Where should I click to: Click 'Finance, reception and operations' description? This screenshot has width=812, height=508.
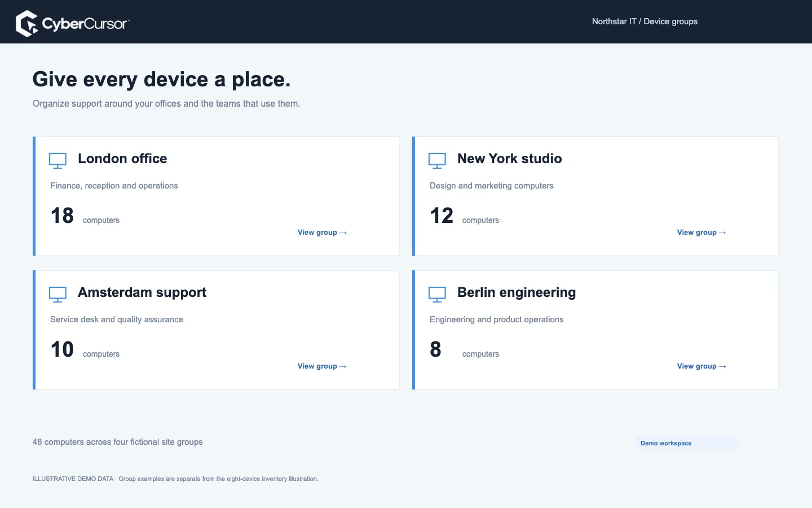click(x=114, y=186)
